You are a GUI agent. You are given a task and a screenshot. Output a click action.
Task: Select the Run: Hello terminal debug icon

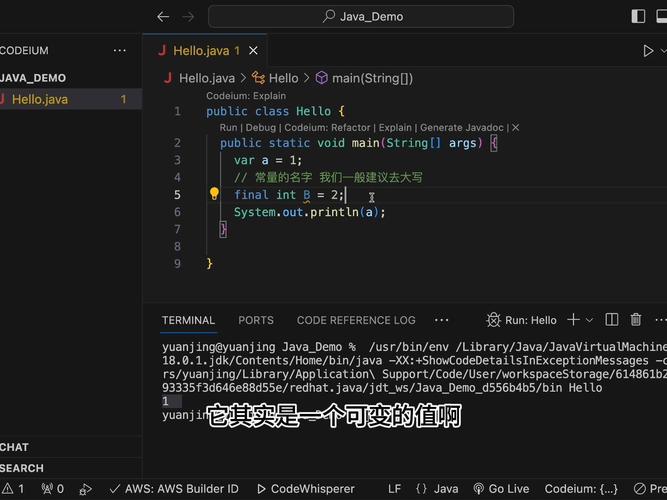pos(494,320)
